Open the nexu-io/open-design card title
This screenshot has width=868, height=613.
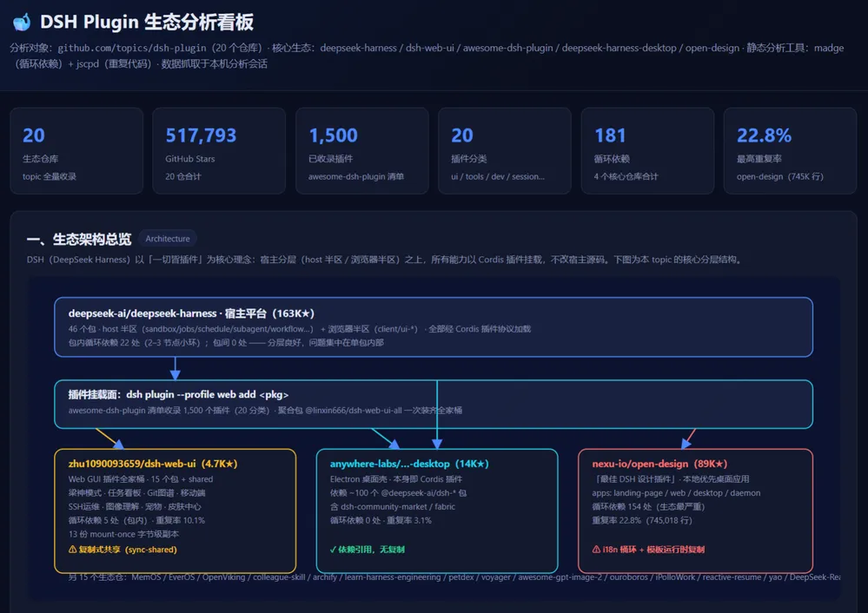pos(659,464)
